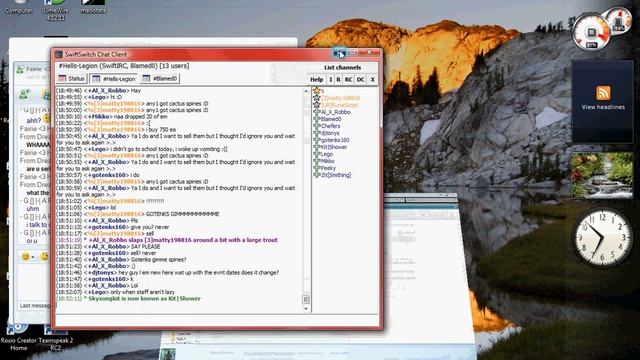Select djtonys in the user list
Image resolution: width=640 pixels, height=360 pixels.
330,133
